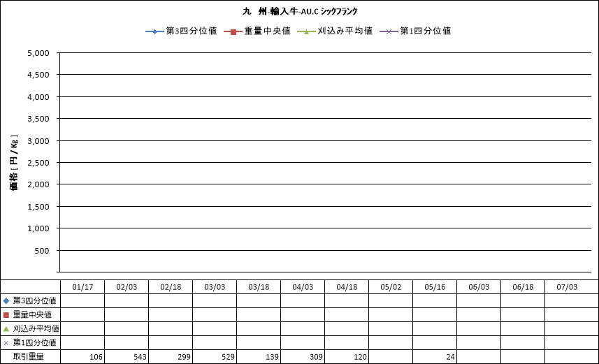Select the date column header 02/18

(x=171, y=287)
